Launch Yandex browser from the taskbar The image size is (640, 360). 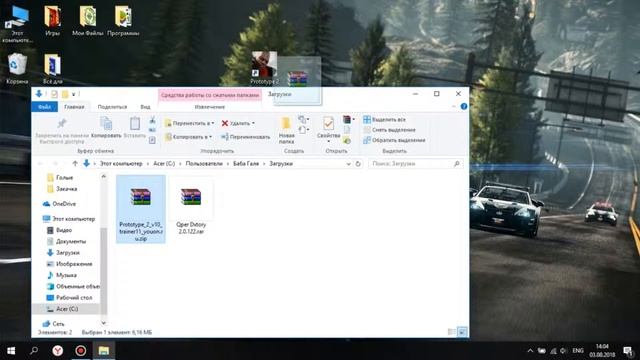[x=58, y=351]
